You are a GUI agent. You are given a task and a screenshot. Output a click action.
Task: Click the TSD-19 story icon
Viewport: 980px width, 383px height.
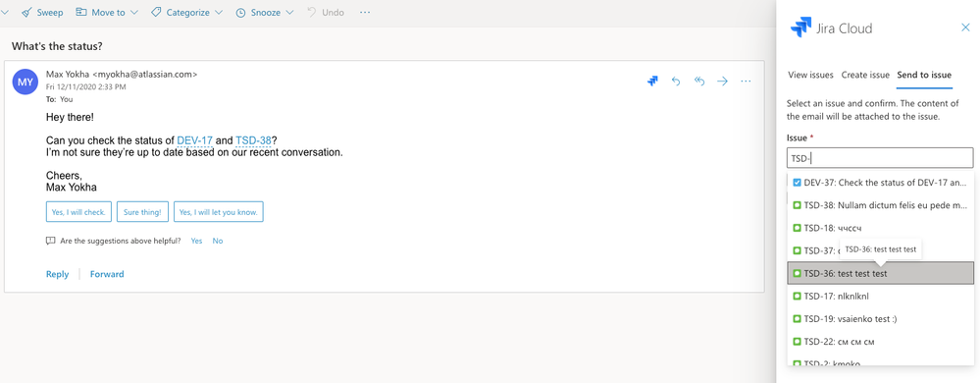[x=797, y=318]
